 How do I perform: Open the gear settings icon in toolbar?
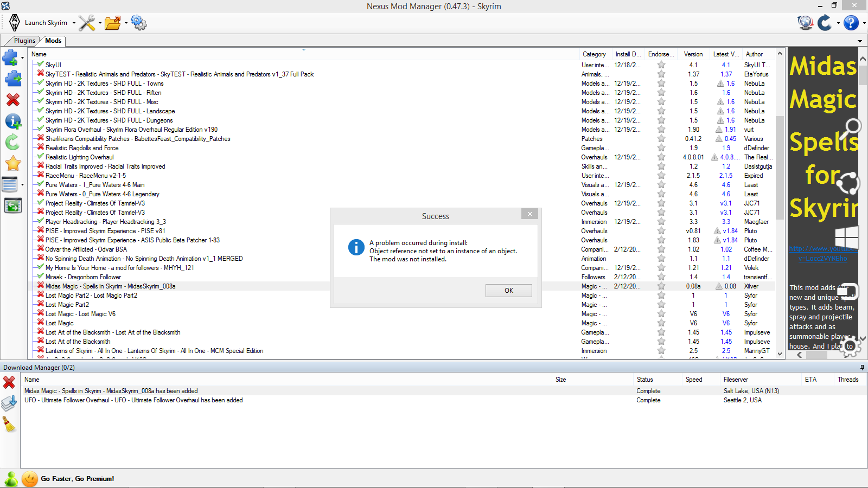[x=139, y=23]
